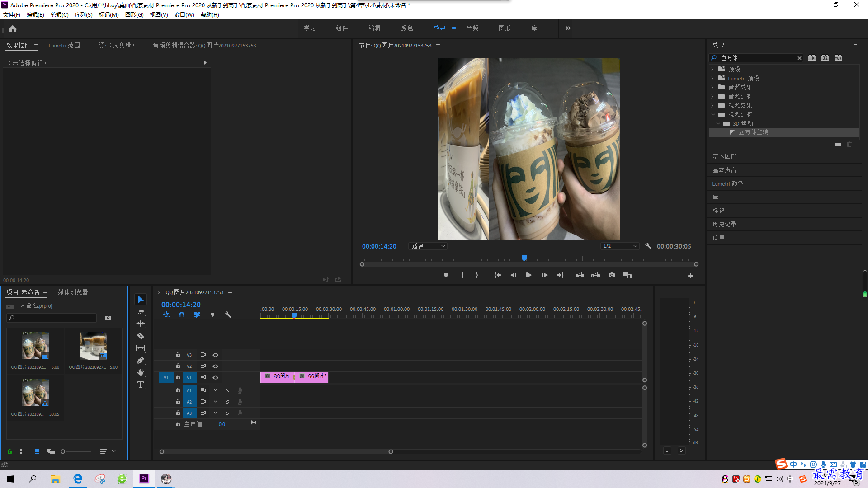
Task: Toggle track lock on V3
Action: (x=178, y=355)
